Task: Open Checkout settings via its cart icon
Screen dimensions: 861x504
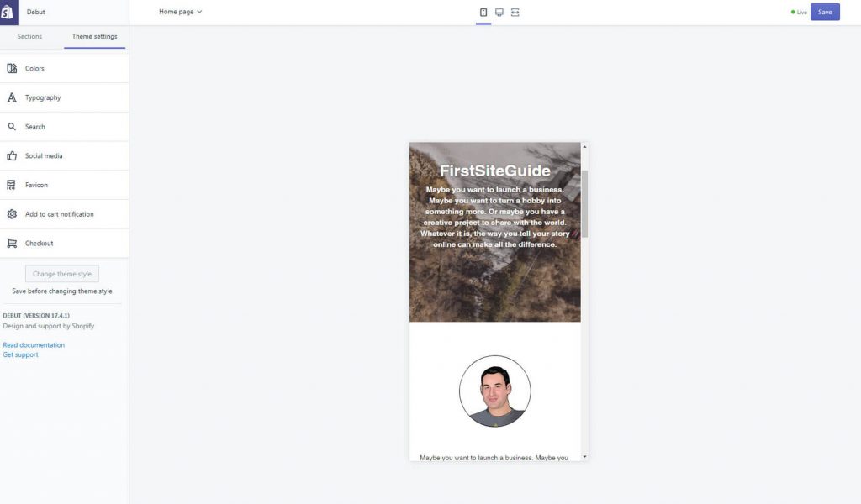Action: [12, 243]
